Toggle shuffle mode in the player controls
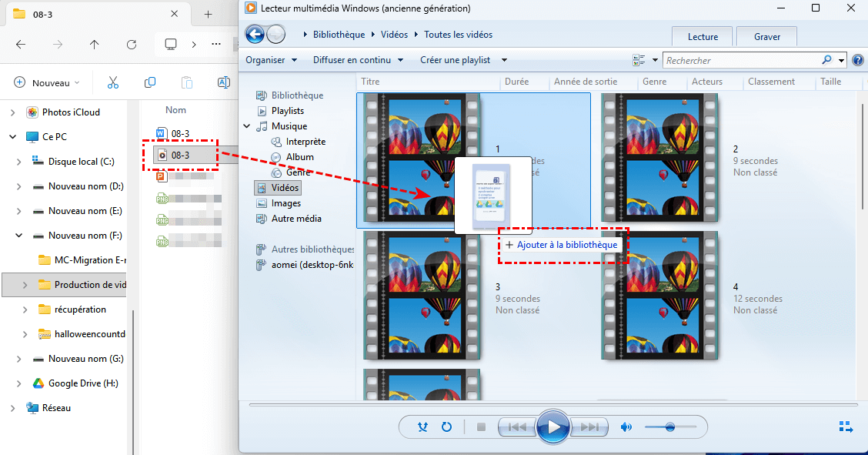Screen dimensions: 868x455 [x=422, y=427]
